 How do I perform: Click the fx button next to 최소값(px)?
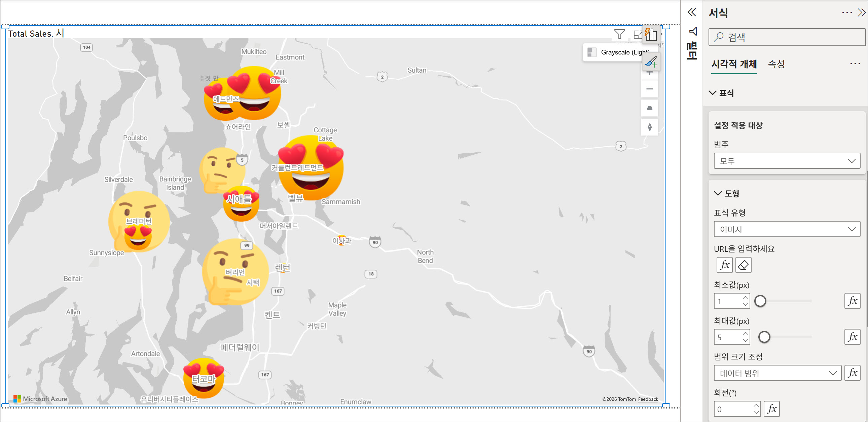[x=852, y=301]
